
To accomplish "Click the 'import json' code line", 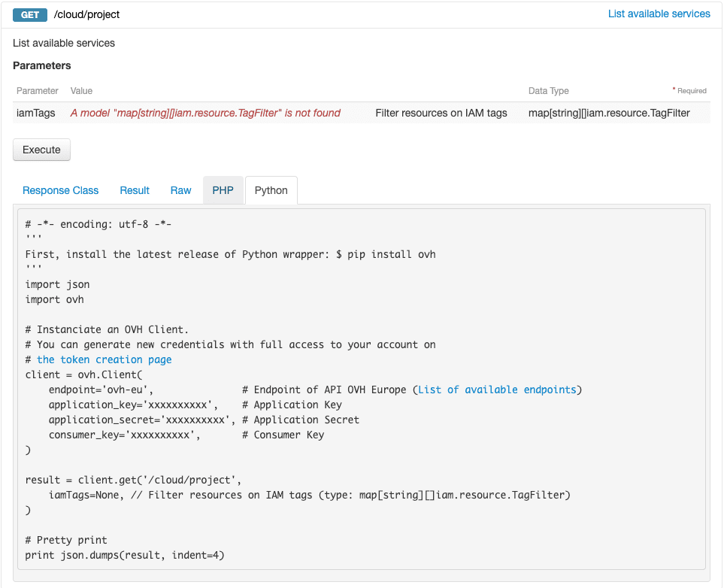I will tap(57, 284).
